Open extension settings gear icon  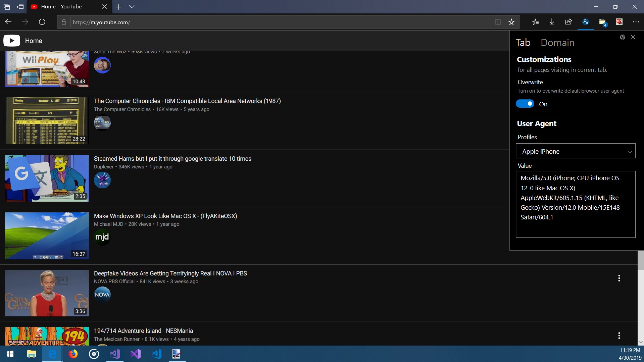click(x=623, y=37)
